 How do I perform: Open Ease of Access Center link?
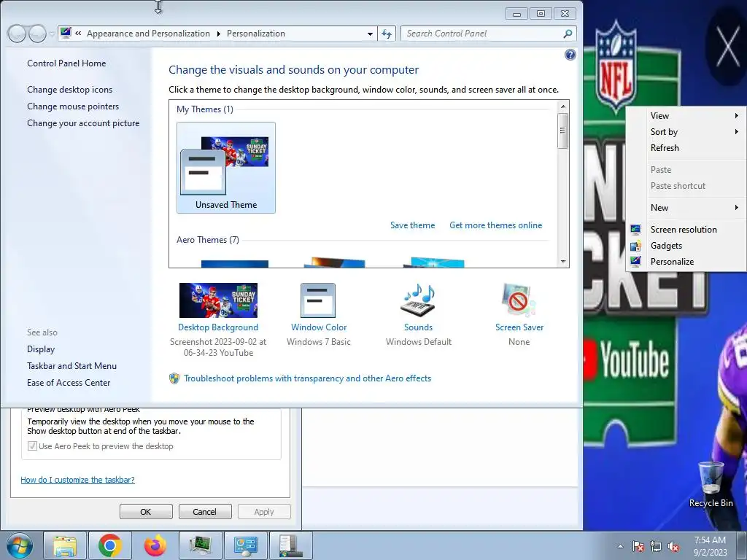69,383
